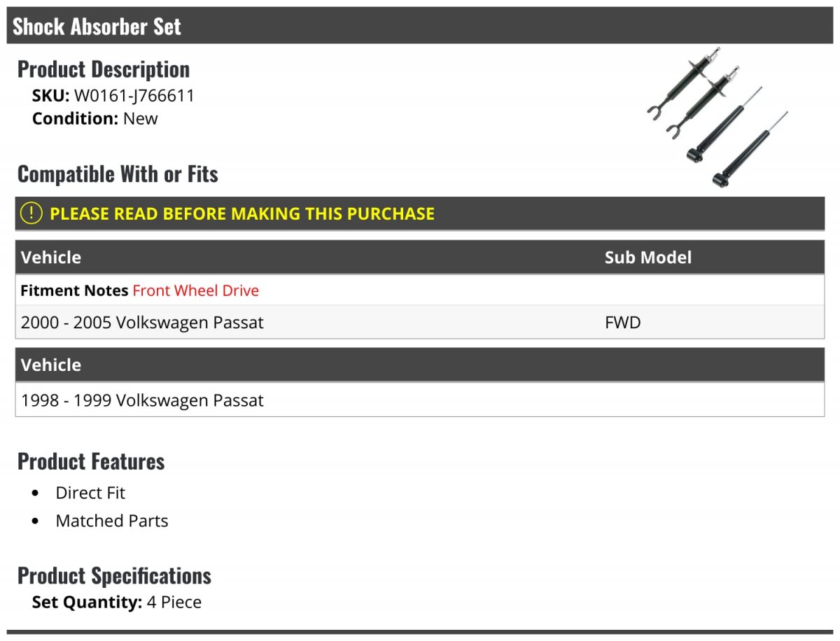Click the Matched Parts feature item
The width and height of the screenshot is (840, 641).
[x=112, y=521]
